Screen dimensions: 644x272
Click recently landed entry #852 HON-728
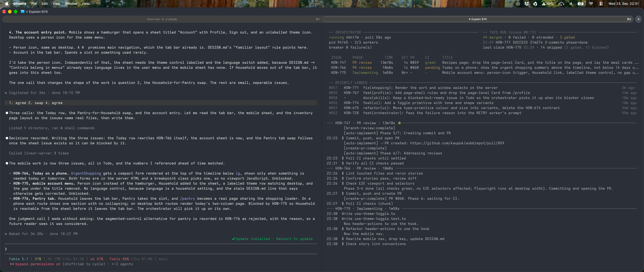tap(483, 113)
